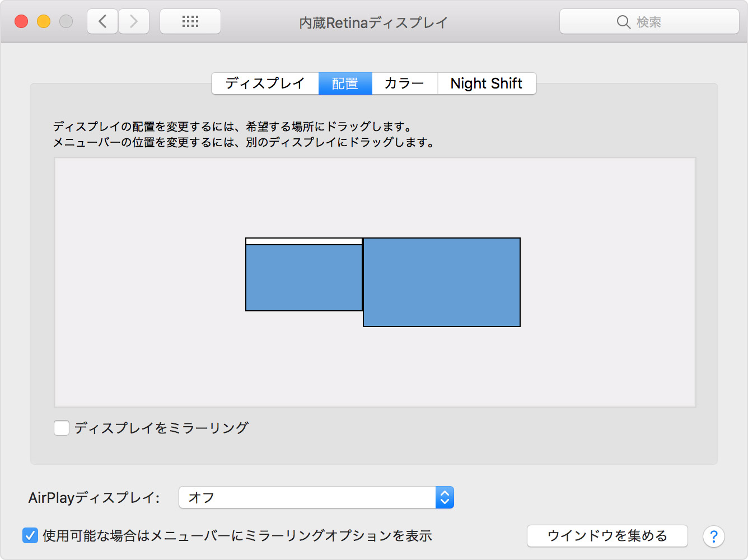Open the help question mark button
748x560 pixels.
pos(714,536)
